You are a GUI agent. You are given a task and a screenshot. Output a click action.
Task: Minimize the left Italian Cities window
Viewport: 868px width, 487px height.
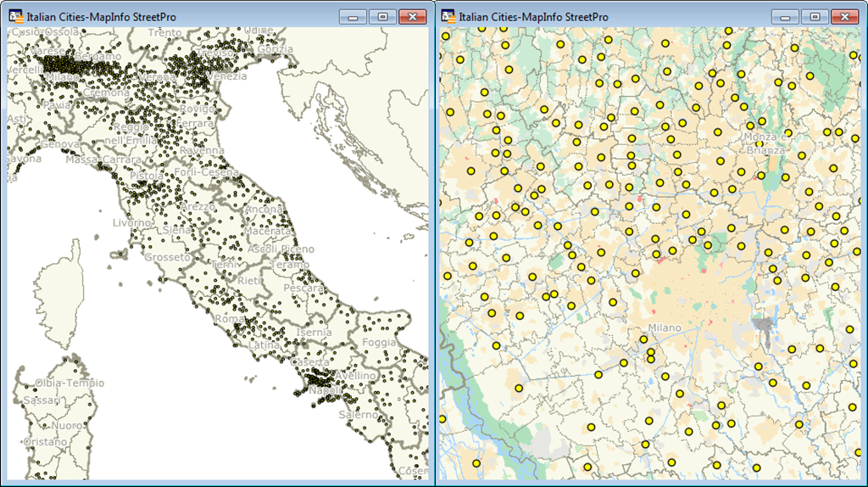[x=353, y=17]
